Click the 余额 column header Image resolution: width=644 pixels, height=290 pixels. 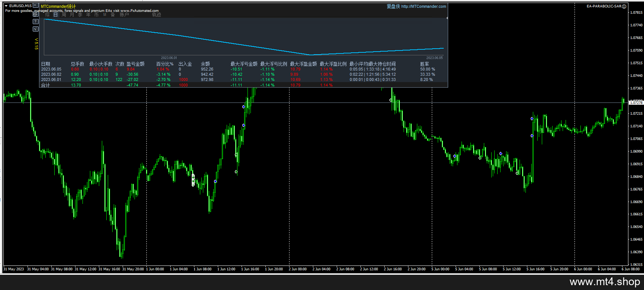[205, 64]
